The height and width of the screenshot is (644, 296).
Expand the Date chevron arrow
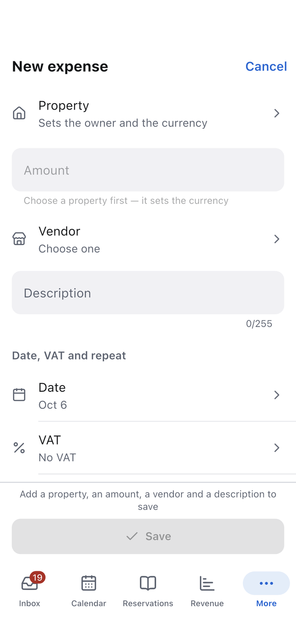pos(277,395)
